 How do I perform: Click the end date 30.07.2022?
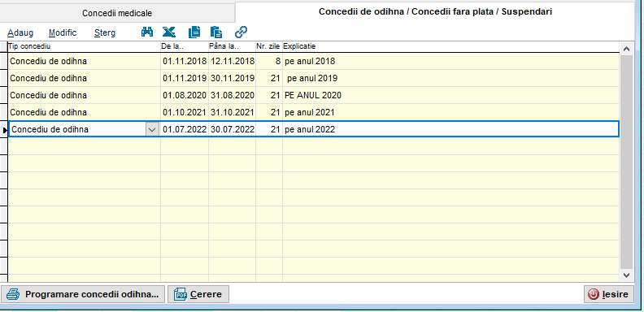(233, 129)
